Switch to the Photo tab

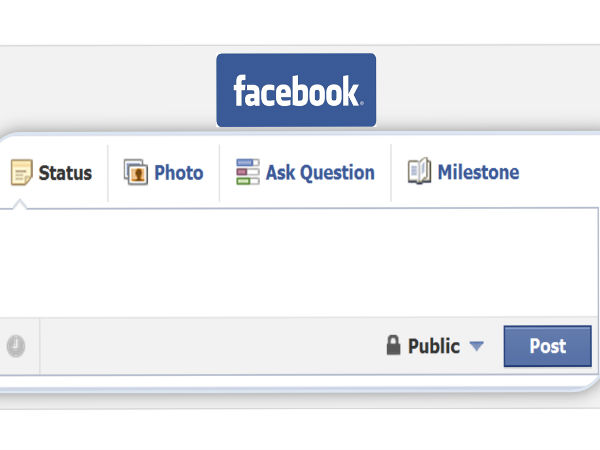(x=179, y=173)
